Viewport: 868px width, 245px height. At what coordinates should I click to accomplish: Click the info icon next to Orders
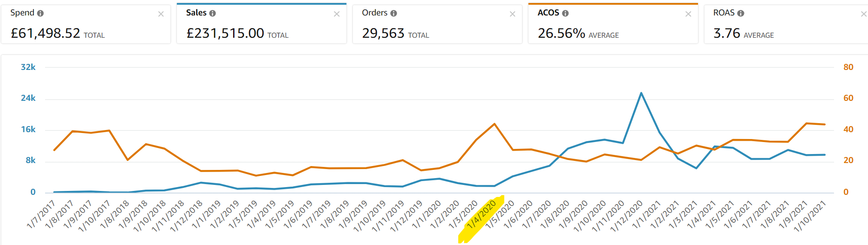click(x=394, y=13)
